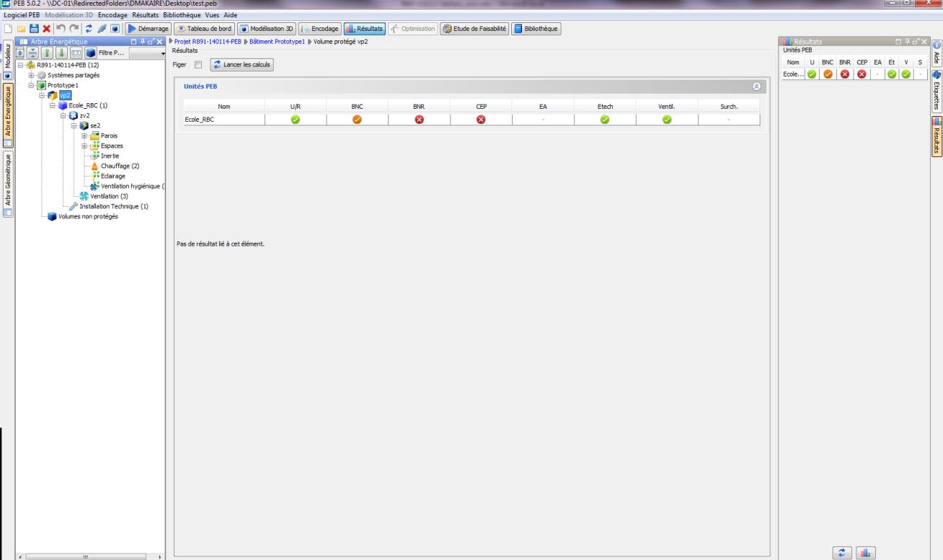Viewport: 943px width, 560px height.
Task: Open the Logiciel PEB menu
Action: pyautogui.click(x=22, y=14)
